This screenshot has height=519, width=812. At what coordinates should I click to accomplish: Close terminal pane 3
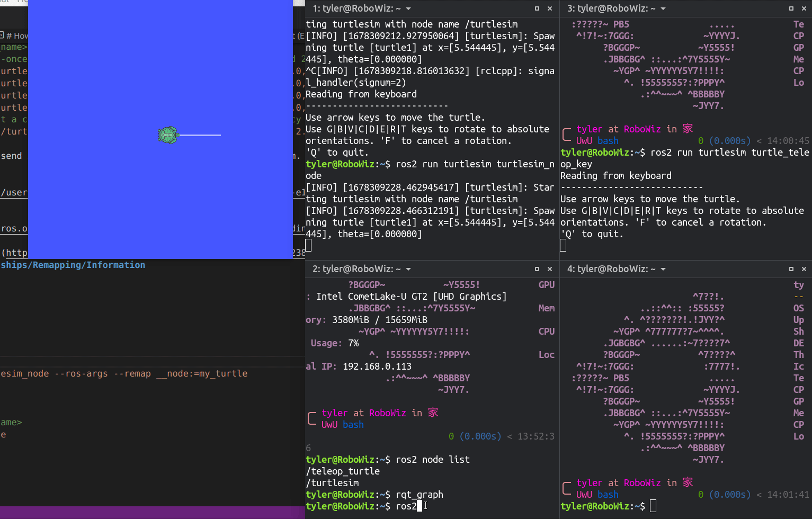point(804,8)
